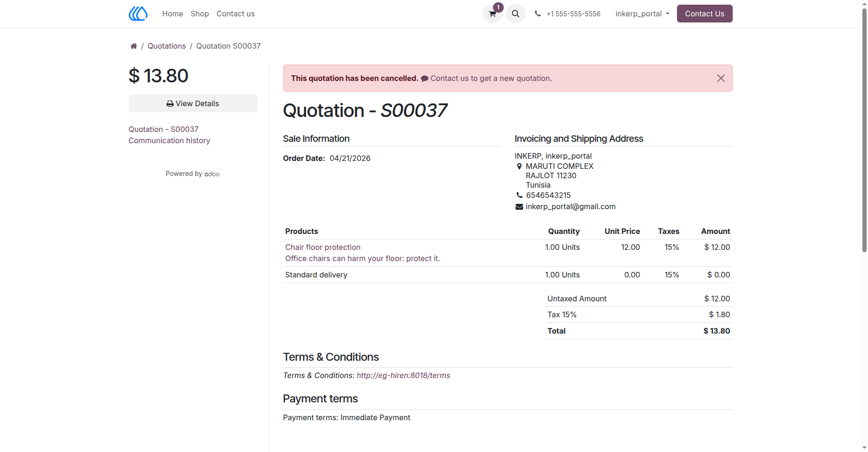
Task: Click the speech bubble icon in alert
Action: [x=425, y=79]
